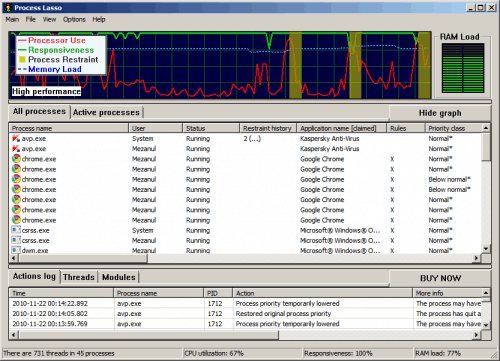
Task: Click "CPU utilization: 67%" status text
Action: [214, 353]
